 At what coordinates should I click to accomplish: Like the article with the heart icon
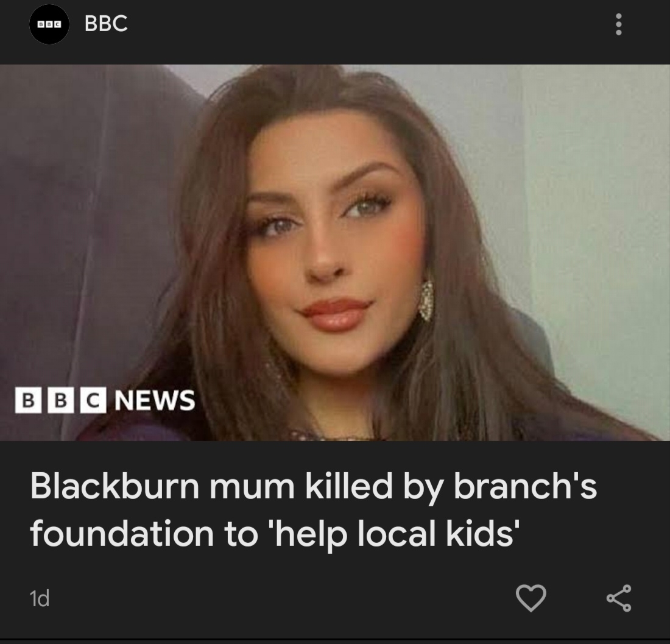531,598
